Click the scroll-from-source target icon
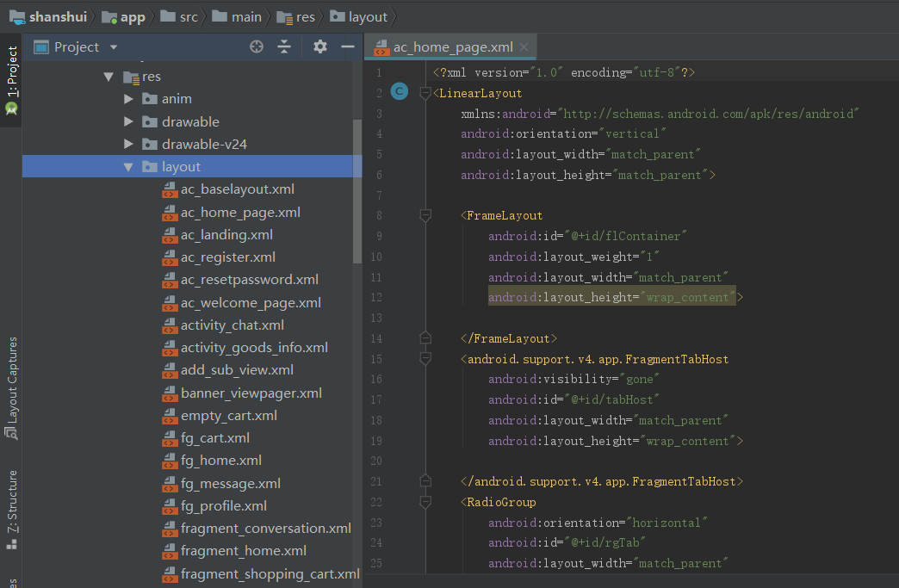 [x=256, y=46]
